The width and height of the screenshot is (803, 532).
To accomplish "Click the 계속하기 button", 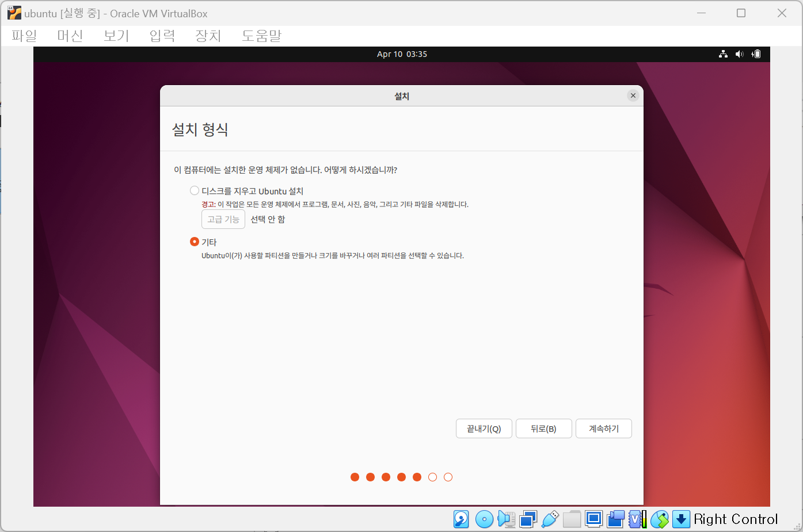I will coord(604,428).
